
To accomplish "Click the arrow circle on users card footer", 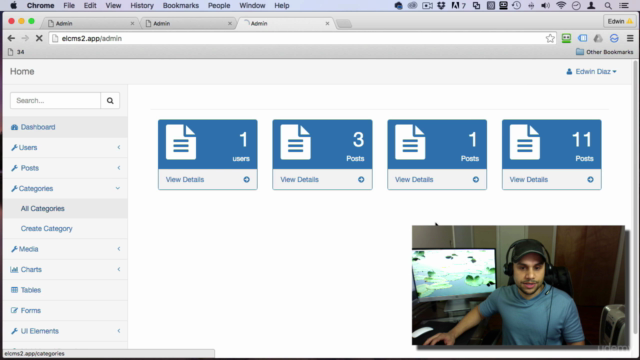I will click(247, 180).
